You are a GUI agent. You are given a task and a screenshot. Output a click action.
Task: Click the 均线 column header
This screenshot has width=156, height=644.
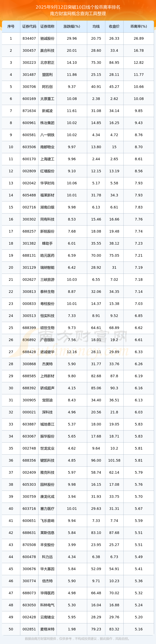tap(96, 26)
